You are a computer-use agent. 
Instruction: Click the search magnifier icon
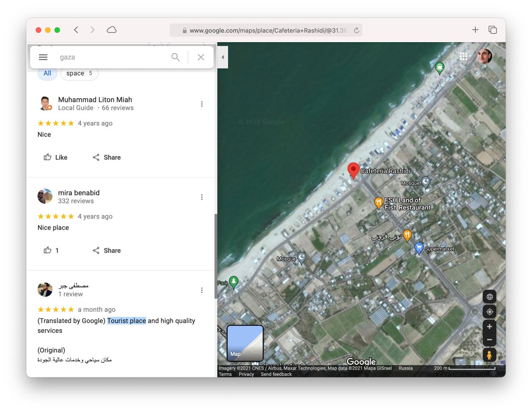(x=176, y=57)
